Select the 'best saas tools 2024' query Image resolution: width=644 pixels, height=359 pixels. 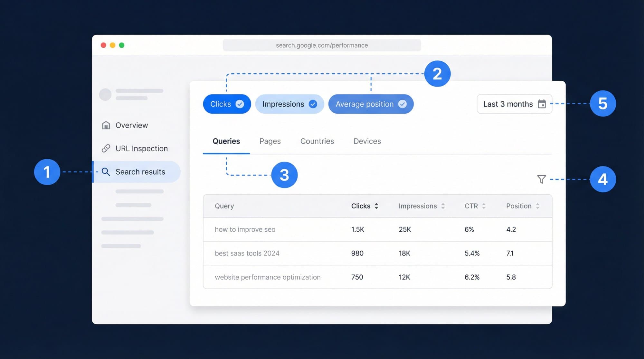(x=247, y=253)
